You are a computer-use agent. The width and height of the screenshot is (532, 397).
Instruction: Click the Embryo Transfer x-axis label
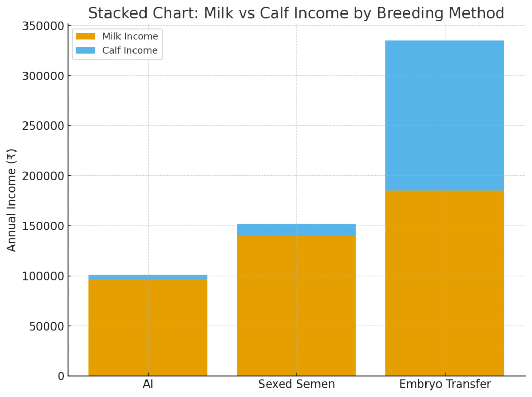pos(445,385)
